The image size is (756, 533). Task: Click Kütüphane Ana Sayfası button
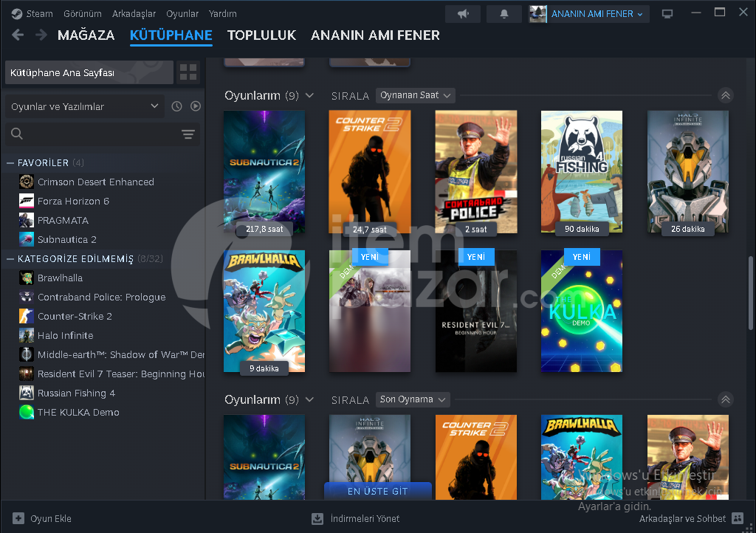[89, 72]
